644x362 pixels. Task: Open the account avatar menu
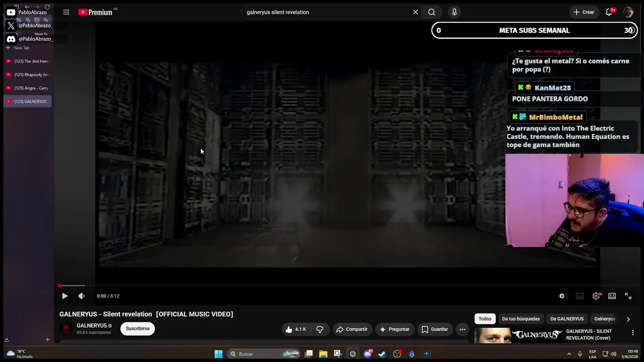[x=628, y=12]
